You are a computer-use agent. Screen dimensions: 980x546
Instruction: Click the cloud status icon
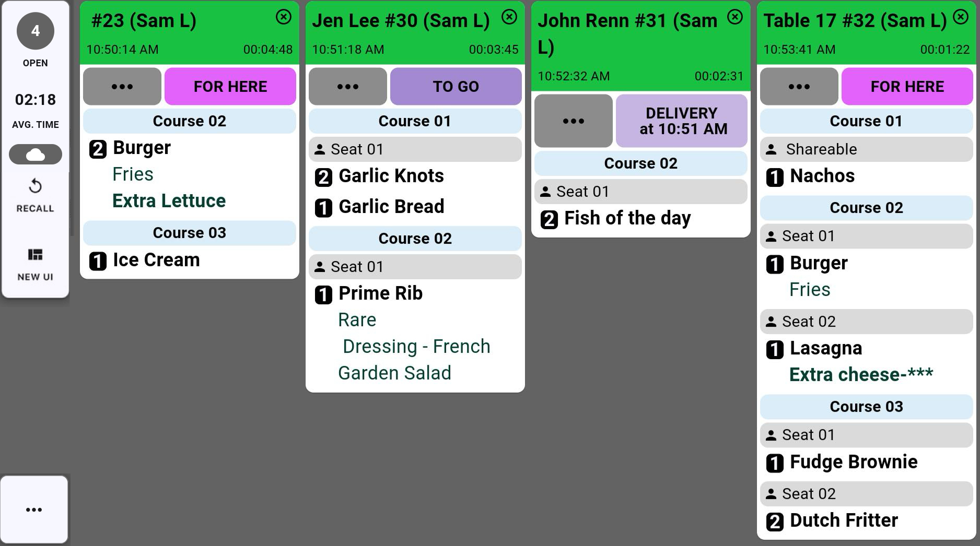pyautogui.click(x=35, y=155)
